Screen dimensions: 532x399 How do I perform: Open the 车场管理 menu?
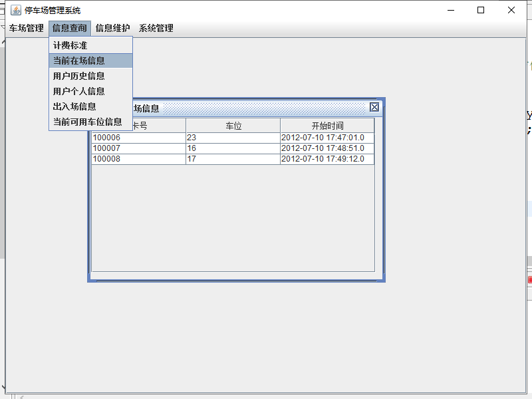point(27,28)
